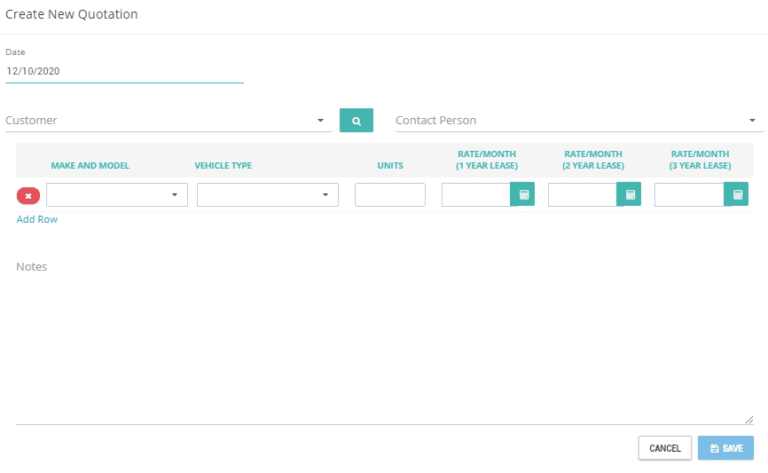Screen dimensions: 768x473
Task: Click the Date field showing 12/10/2020
Action: tap(124, 72)
